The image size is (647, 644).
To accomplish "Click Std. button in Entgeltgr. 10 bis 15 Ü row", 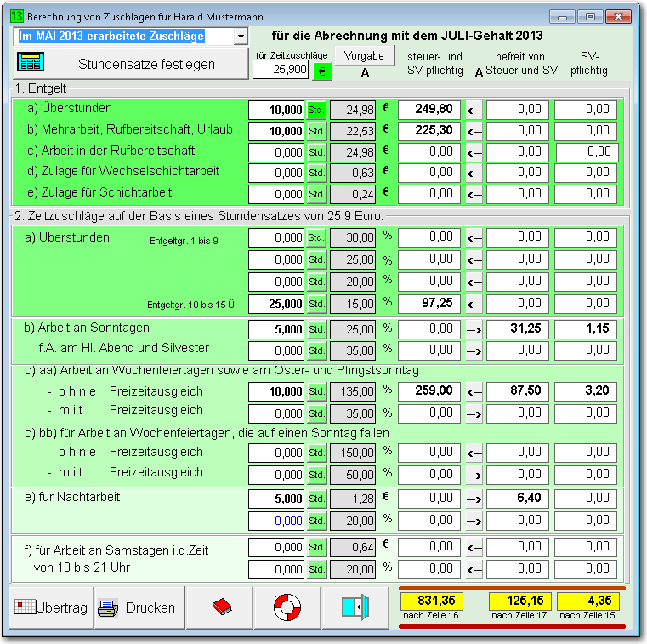I will click(316, 304).
